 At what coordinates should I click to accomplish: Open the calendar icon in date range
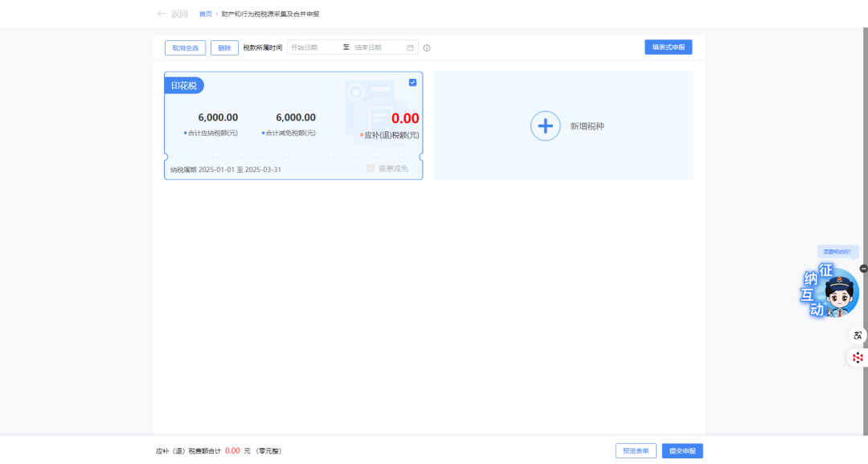pos(410,47)
